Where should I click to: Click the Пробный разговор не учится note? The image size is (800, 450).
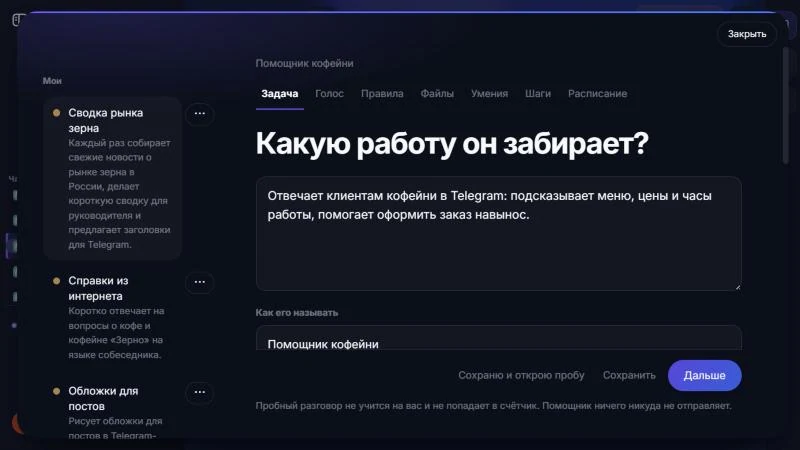click(493, 406)
